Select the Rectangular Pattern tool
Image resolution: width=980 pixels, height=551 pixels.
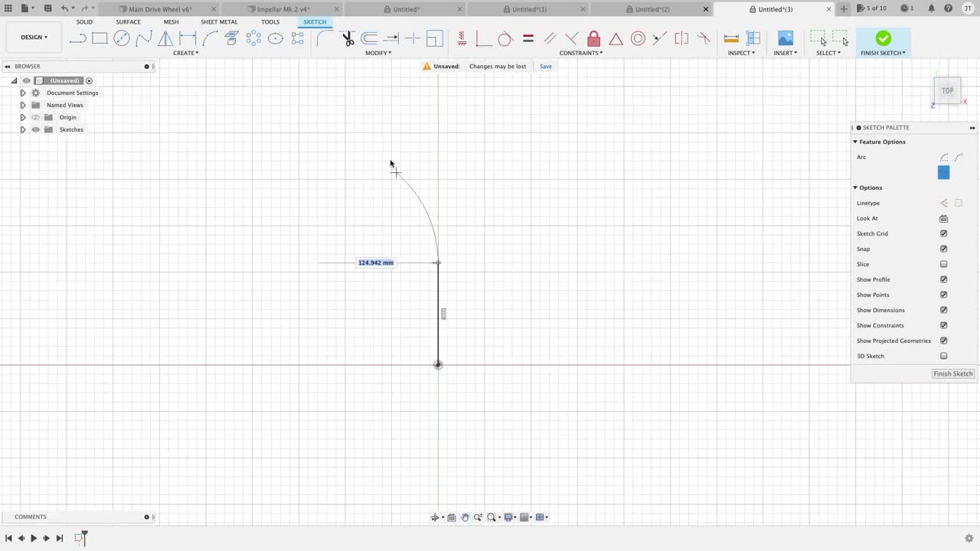[298, 38]
